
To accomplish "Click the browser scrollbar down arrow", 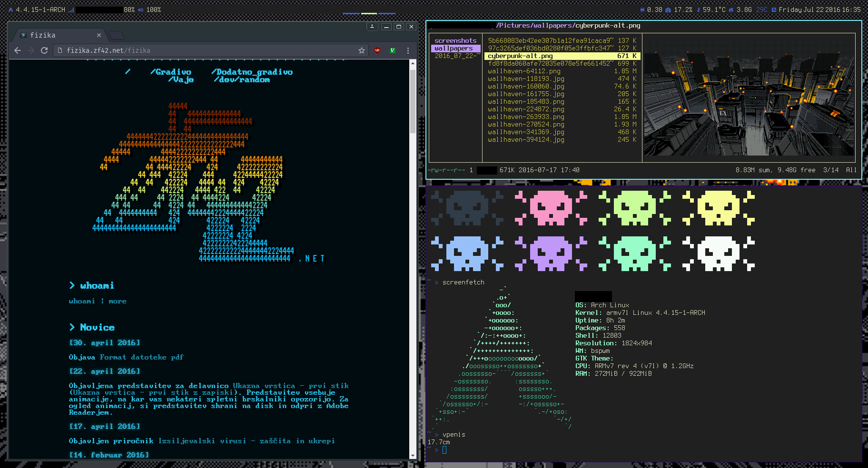I will 413,456.
